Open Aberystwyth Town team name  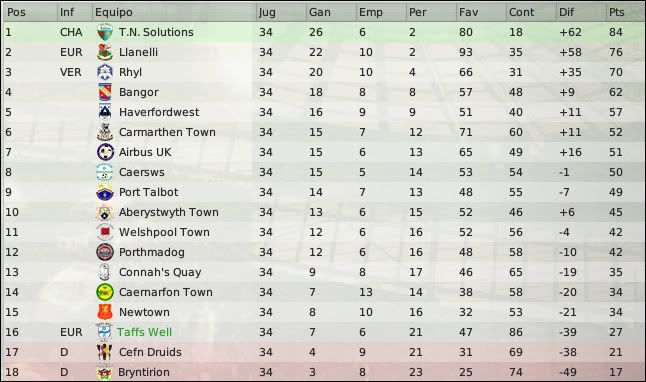tap(169, 212)
